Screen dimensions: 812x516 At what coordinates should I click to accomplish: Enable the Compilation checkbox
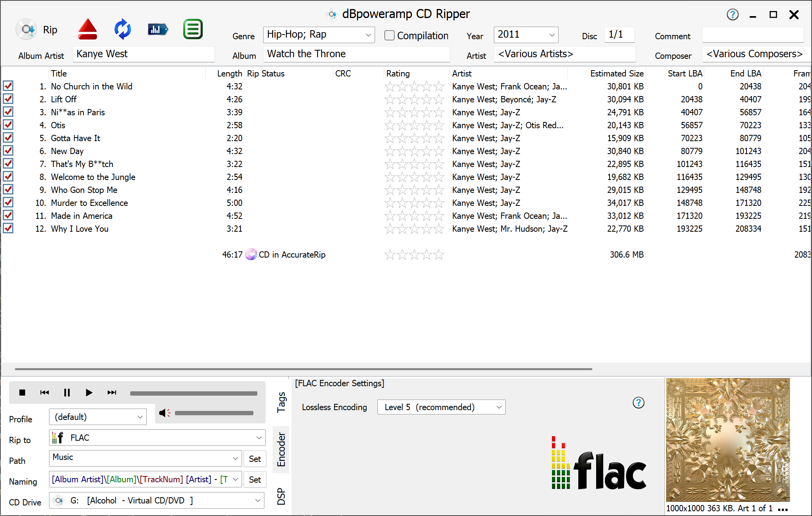click(x=390, y=36)
